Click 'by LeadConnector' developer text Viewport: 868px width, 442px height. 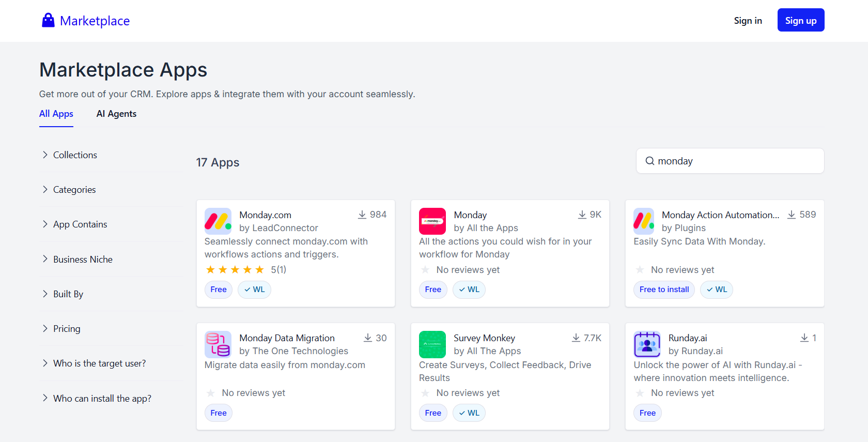click(x=278, y=228)
